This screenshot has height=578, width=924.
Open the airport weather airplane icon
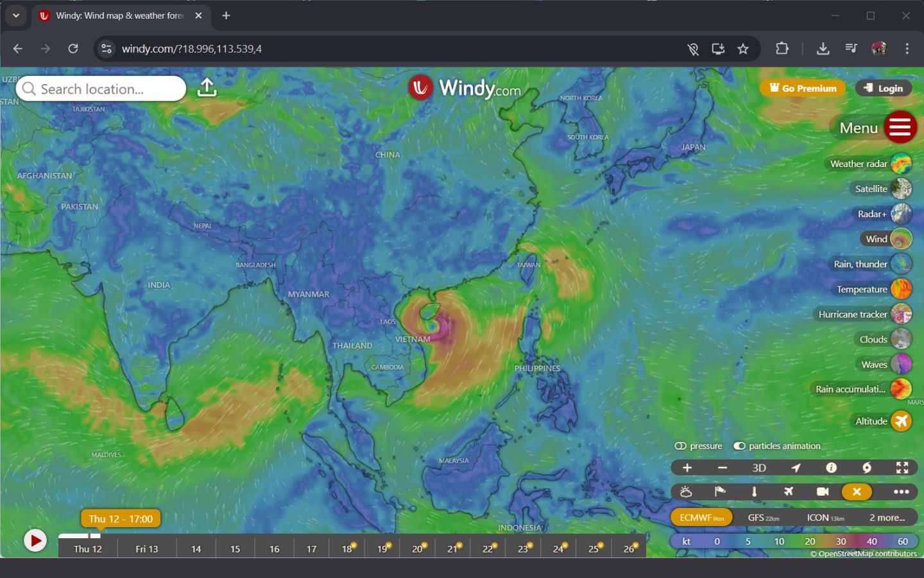coord(789,491)
